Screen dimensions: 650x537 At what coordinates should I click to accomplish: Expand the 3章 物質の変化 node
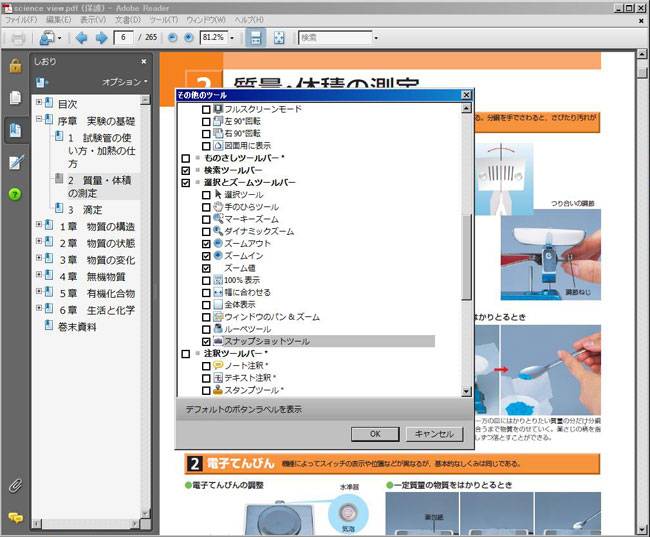(39, 258)
